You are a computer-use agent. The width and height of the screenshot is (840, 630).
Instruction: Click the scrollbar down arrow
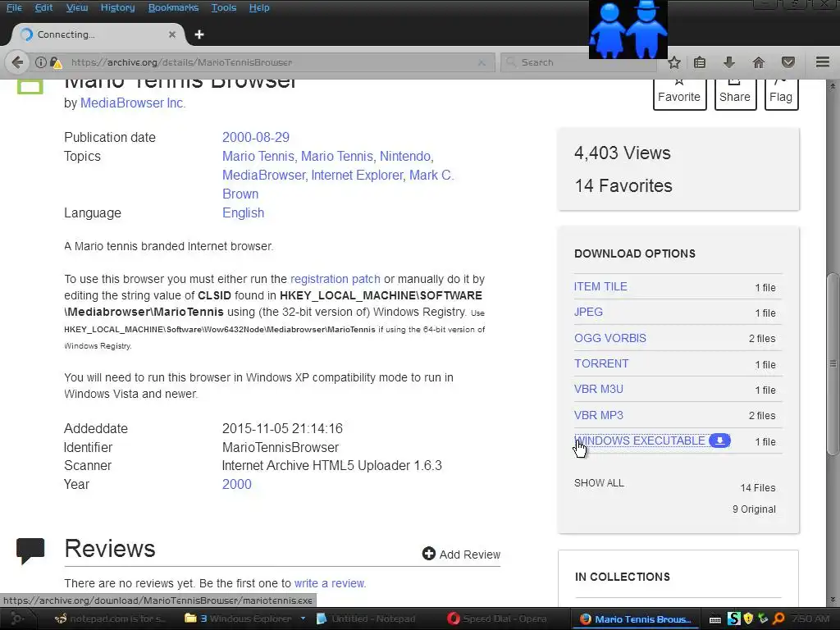[x=833, y=600]
